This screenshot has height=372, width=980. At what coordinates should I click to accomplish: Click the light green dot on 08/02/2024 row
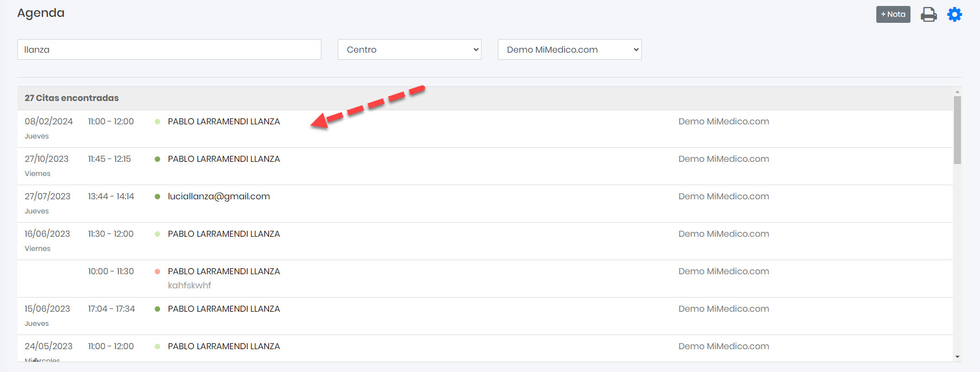tap(157, 122)
